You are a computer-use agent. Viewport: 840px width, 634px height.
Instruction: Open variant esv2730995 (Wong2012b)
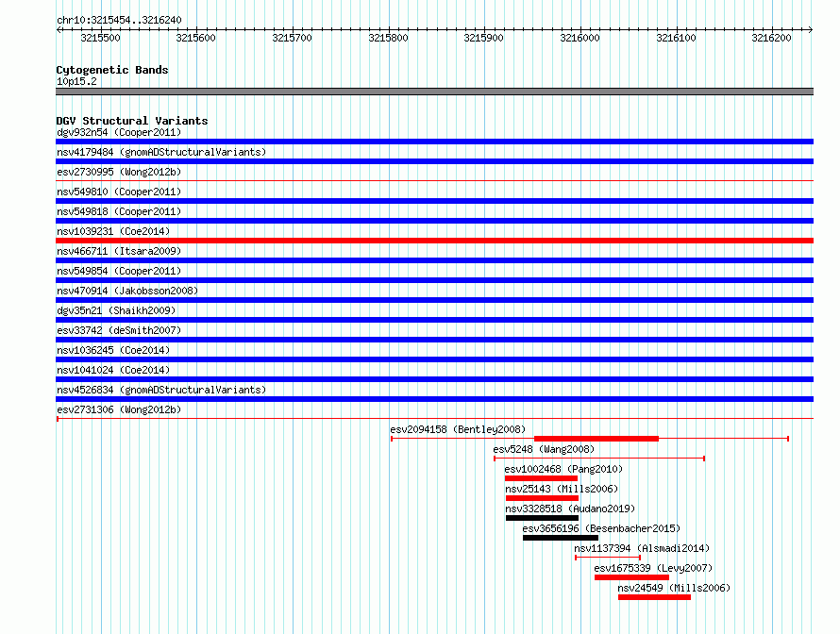pos(119,172)
